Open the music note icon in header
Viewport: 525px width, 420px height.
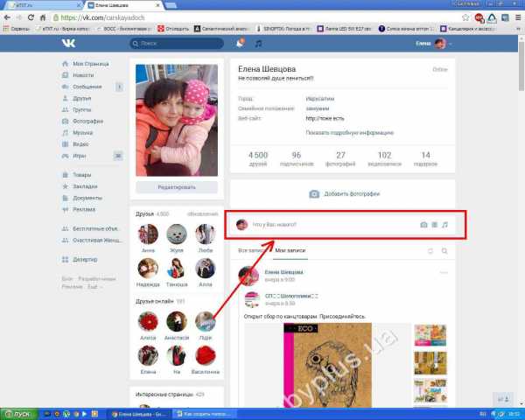258,44
